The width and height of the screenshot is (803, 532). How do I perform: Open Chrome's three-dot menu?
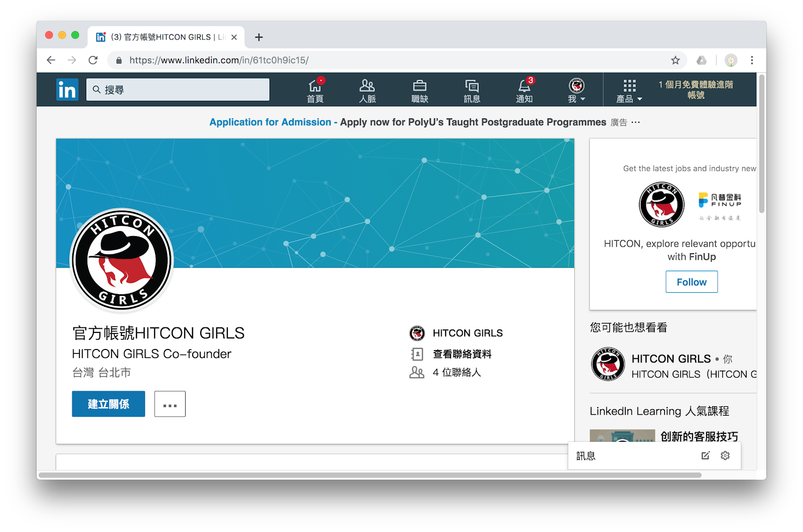(x=752, y=60)
